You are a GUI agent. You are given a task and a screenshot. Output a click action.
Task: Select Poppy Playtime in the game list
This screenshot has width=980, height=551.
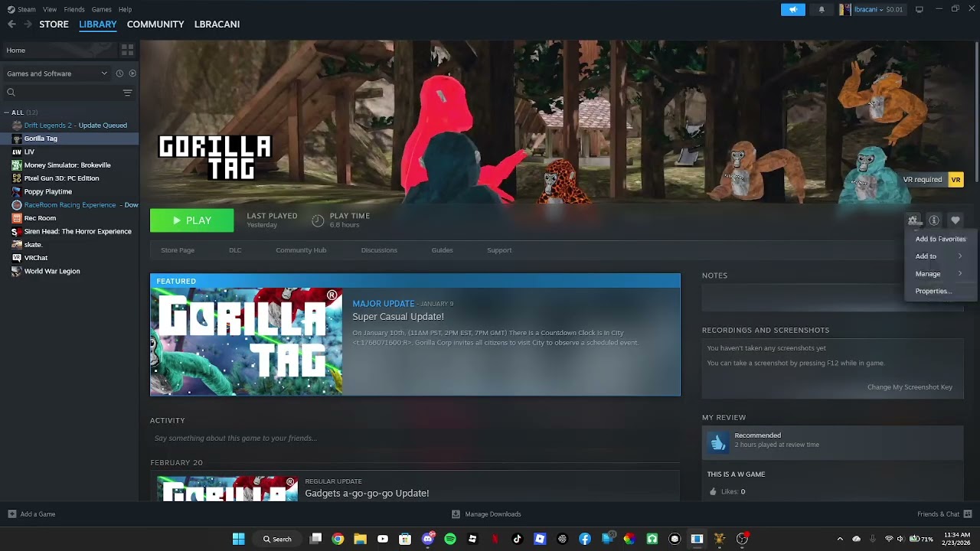[47, 192]
